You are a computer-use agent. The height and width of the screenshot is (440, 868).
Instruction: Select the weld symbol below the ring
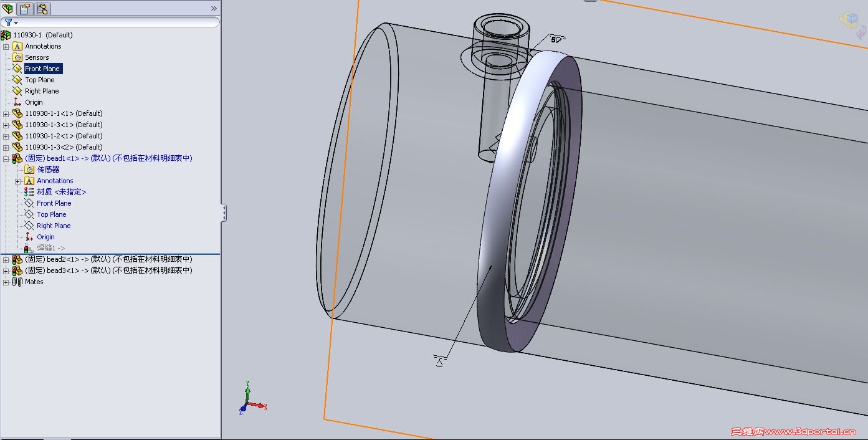point(441,360)
